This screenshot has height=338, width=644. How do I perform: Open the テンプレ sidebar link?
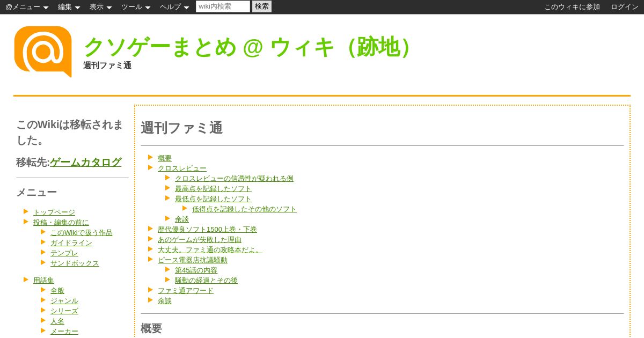coord(64,253)
